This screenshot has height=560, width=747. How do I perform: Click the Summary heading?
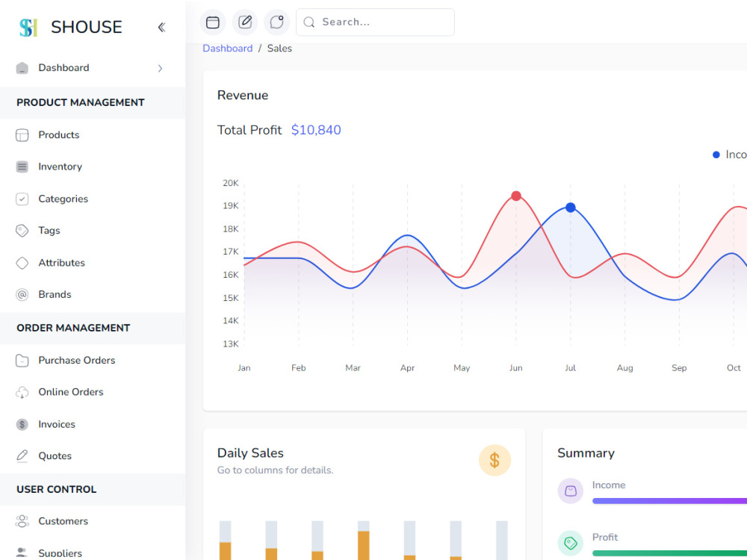click(586, 453)
